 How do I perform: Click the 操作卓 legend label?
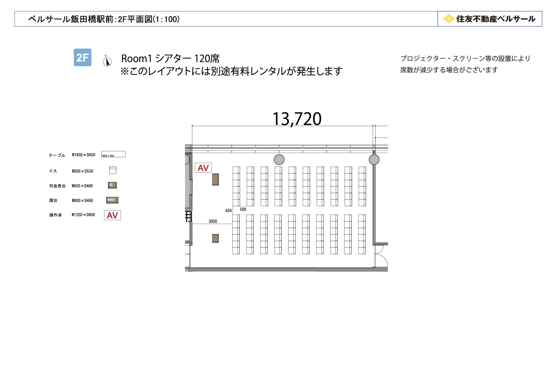(x=56, y=215)
